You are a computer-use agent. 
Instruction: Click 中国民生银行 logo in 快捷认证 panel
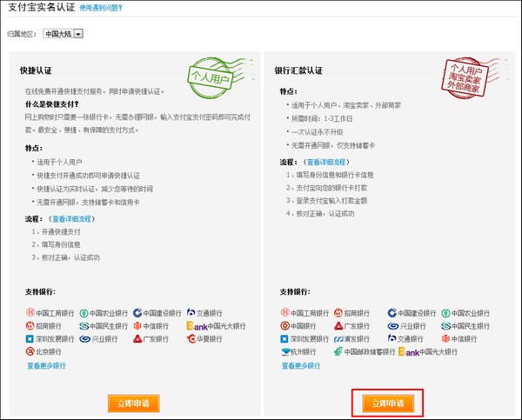(x=104, y=326)
